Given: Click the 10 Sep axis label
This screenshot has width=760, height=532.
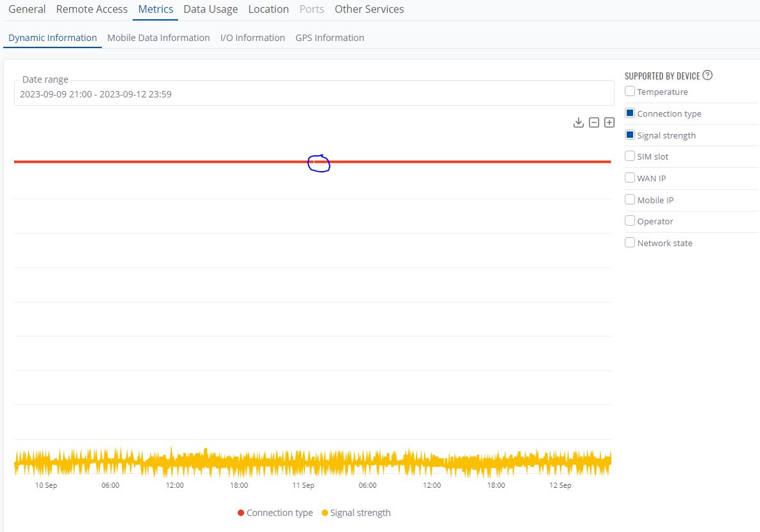Looking at the screenshot, I should pos(46,485).
